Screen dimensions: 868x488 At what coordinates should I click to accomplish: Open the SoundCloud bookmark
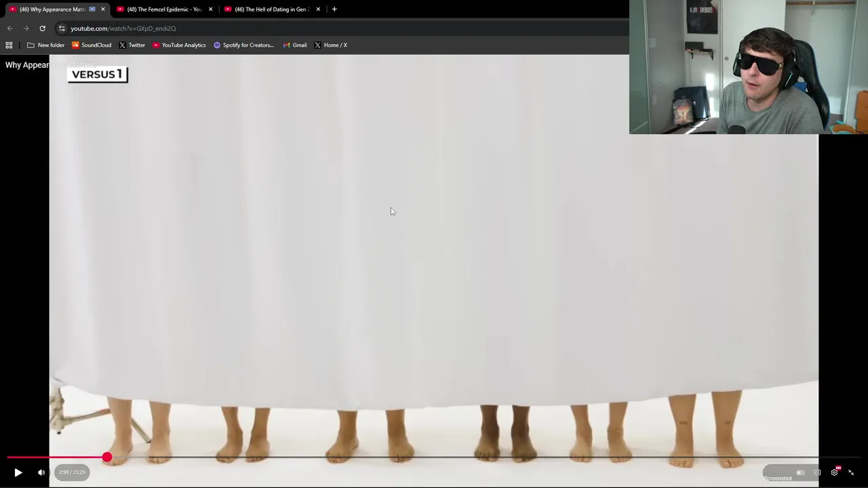click(92, 45)
